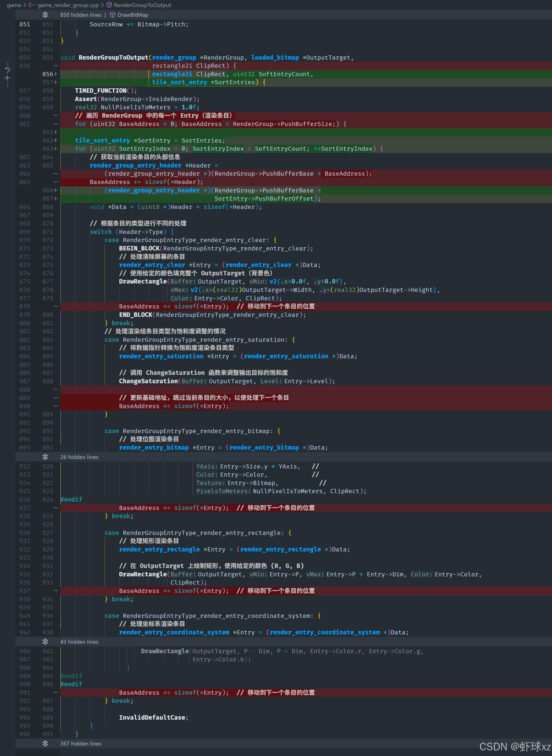Click the unfold icon beside 850 hidden lines

pyautogui.click(x=45, y=15)
